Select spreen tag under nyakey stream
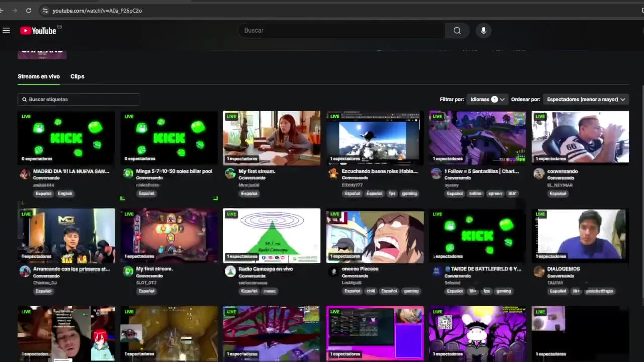644x362 pixels. pos(495,193)
